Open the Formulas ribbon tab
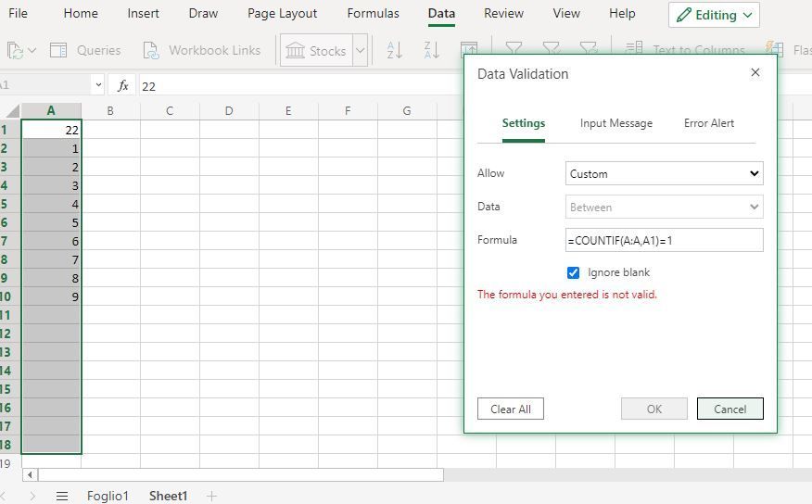This screenshot has height=504, width=812. (373, 14)
